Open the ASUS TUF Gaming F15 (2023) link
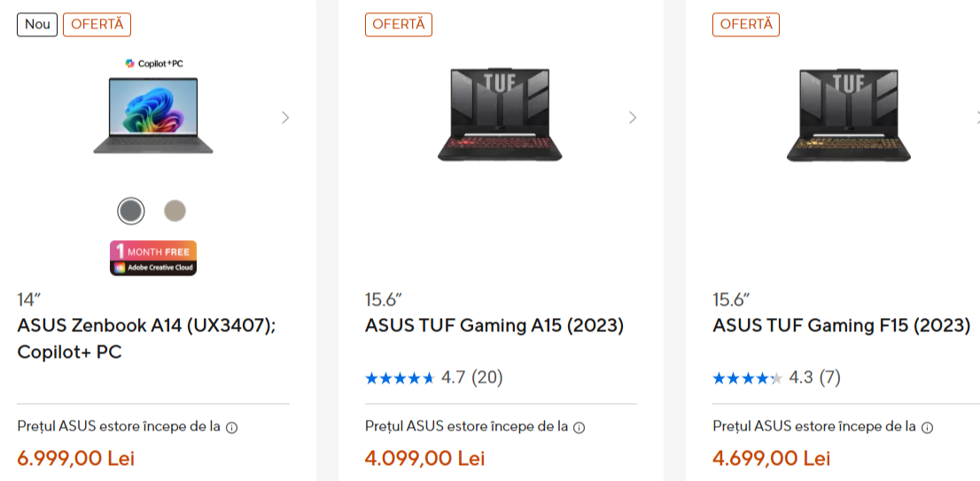This screenshot has width=980, height=481. pos(842,326)
